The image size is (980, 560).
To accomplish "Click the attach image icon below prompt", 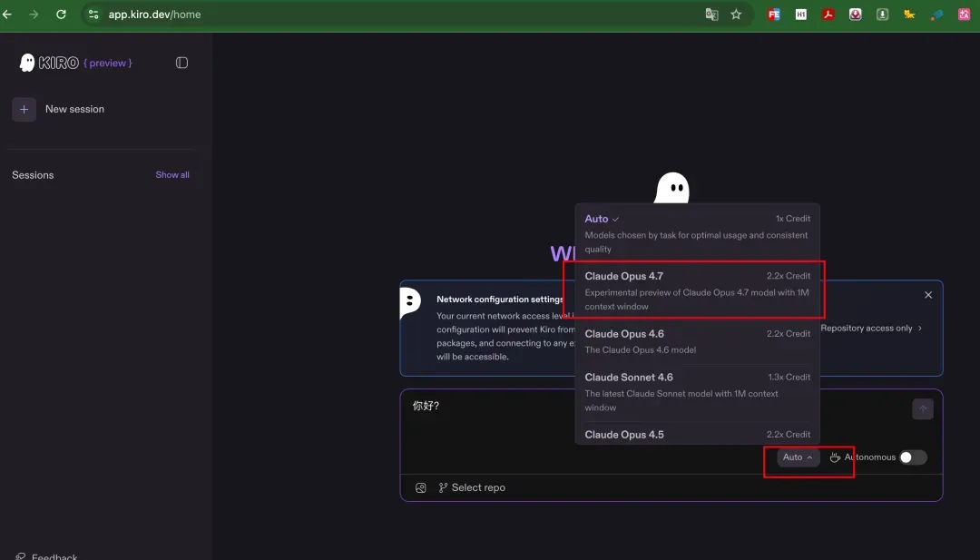I will pyautogui.click(x=421, y=488).
